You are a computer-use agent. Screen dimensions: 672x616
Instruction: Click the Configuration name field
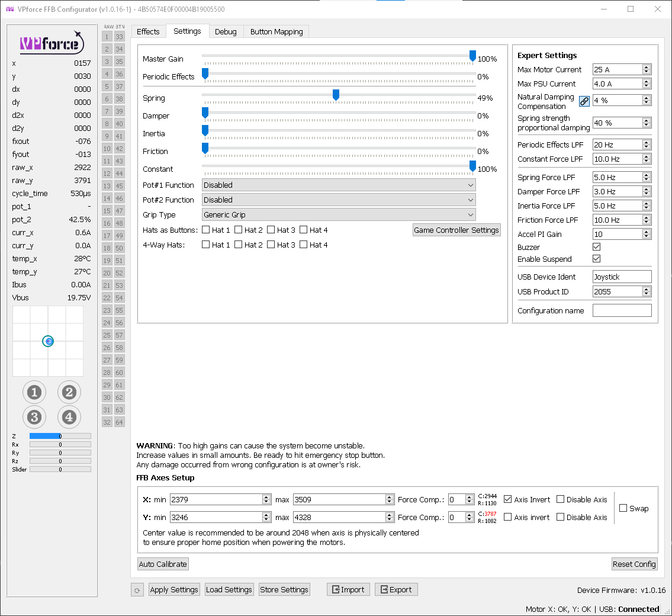[x=622, y=310]
